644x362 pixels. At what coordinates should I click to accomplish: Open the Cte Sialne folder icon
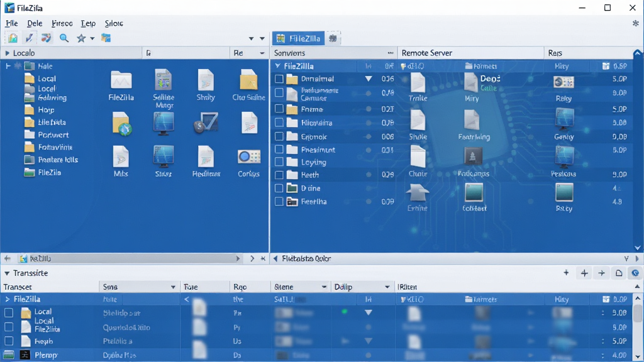(x=248, y=85)
